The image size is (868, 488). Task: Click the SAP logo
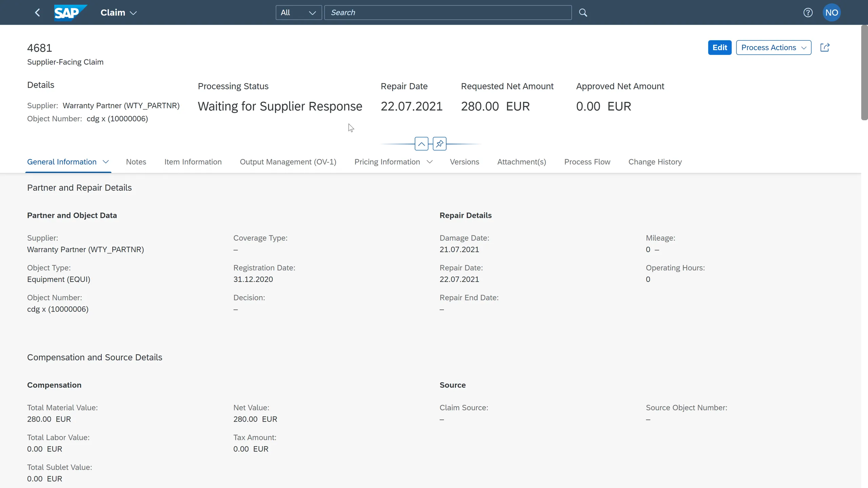point(71,12)
